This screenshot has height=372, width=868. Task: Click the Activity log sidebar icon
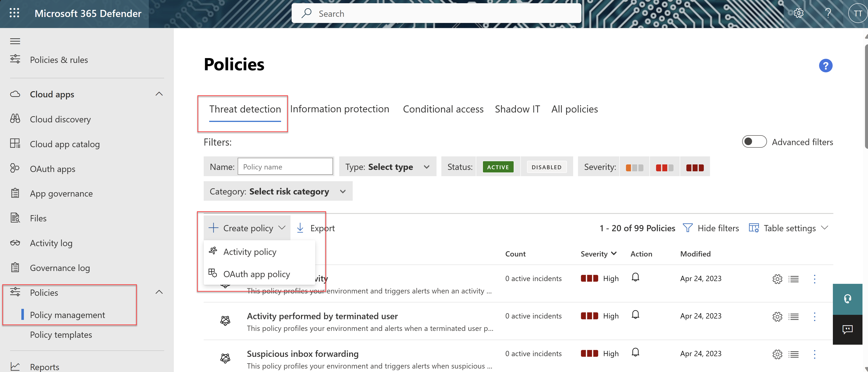pyautogui.click(x=15, y=242)
